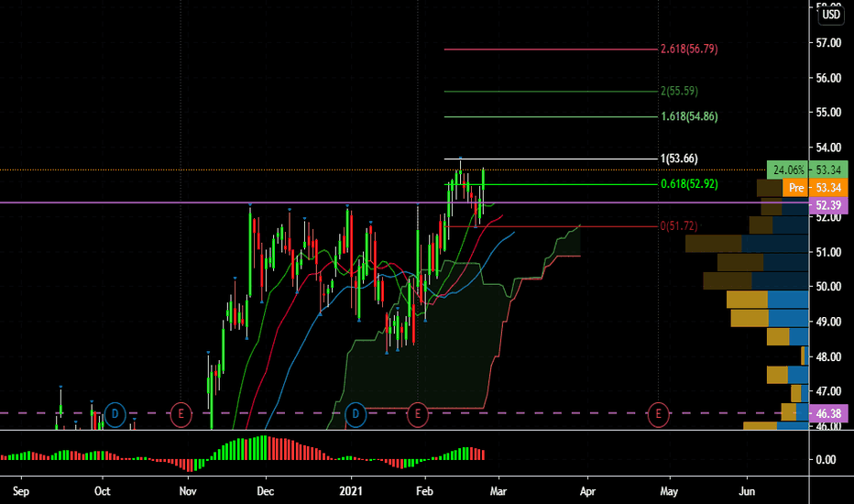This screenshot has width=854, height=504.
Task: Click the upcoming earnings E marker near May
Action: pyautogui.click(x=658, y=414)
